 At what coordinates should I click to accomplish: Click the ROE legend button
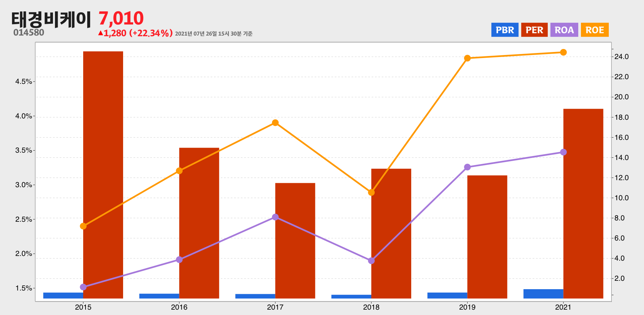[595, 30]
